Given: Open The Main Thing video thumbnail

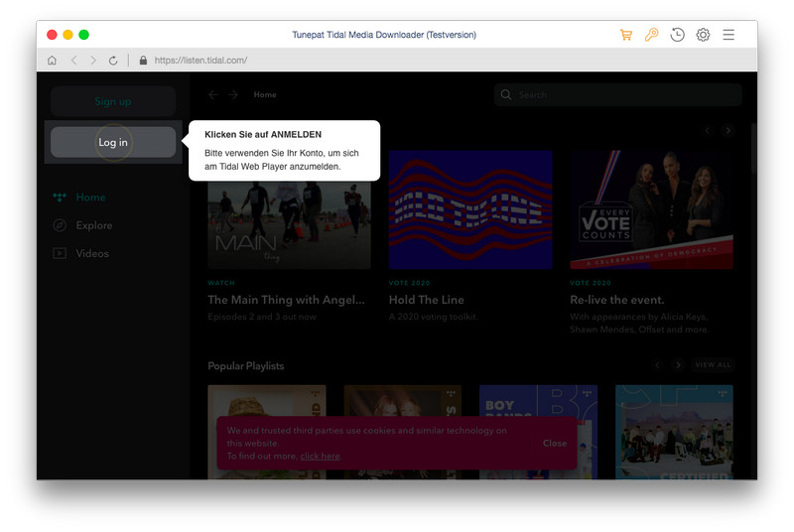Looking at the screenshot, I should pyautogui.click(x=289, y=224).
